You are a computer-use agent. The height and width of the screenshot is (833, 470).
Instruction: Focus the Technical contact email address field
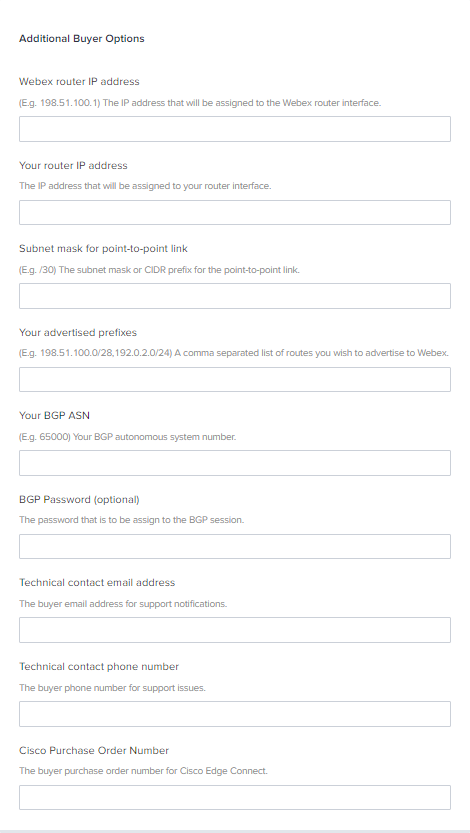click(235, 630)
